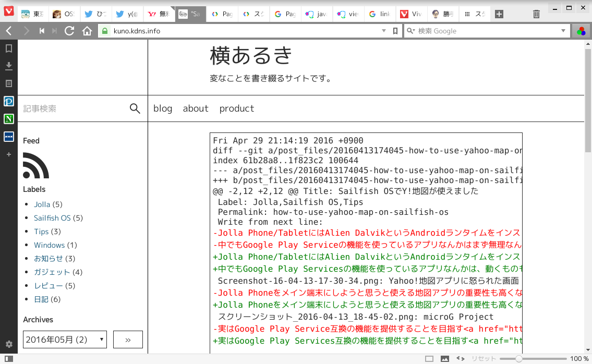Open the レビュー label link
Image resolution: width=592 pixels, height=364 pixels.
(49, 285)
